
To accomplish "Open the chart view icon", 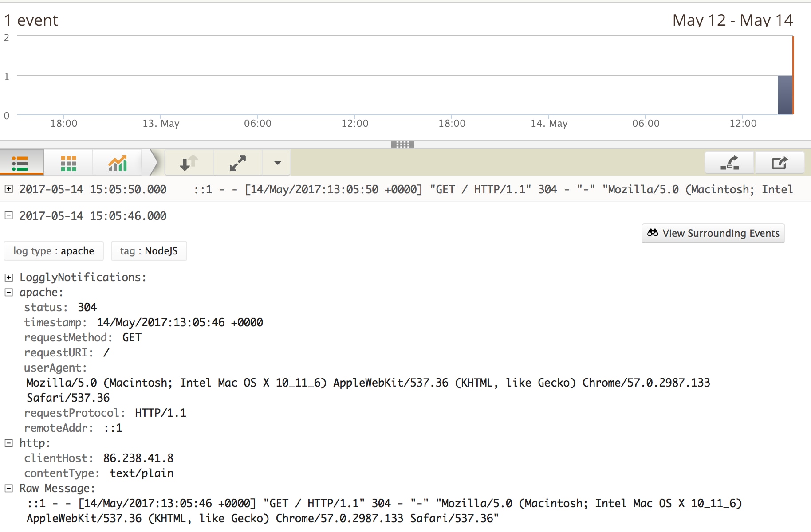I will (x=118, y=163).
